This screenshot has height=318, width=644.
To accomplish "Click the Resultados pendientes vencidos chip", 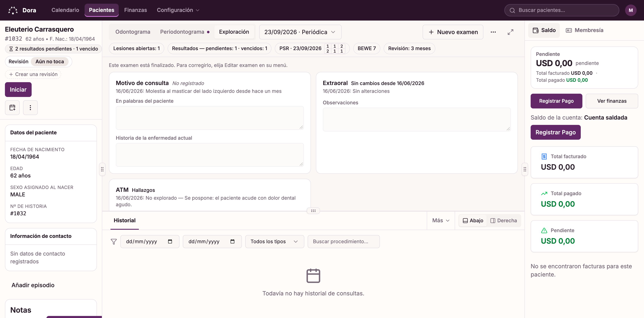I will [220, 48].
